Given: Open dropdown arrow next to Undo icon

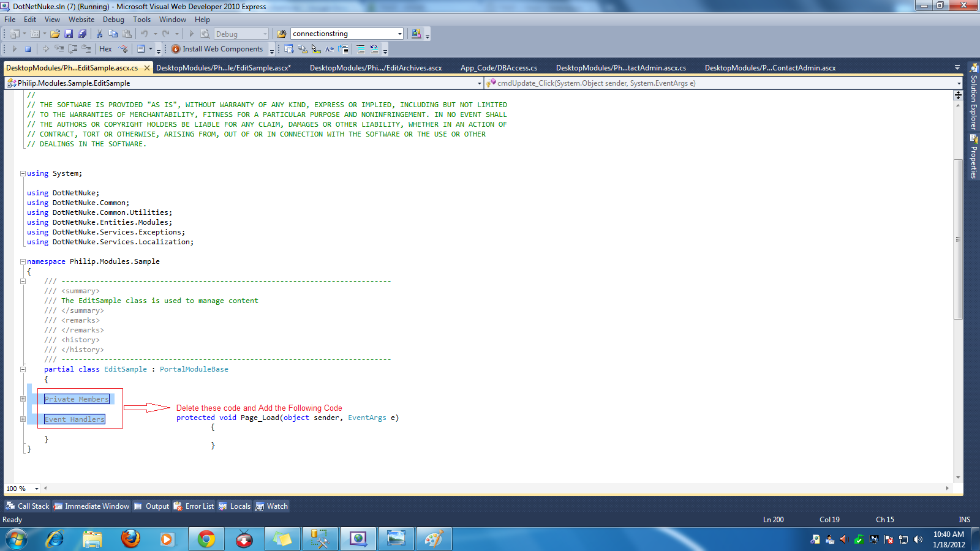Looking at the screenshot, I should pos(155,34).
